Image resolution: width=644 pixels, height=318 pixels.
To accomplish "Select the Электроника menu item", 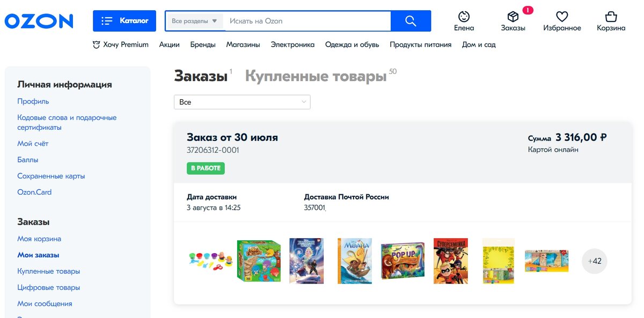I will point(292,45).
